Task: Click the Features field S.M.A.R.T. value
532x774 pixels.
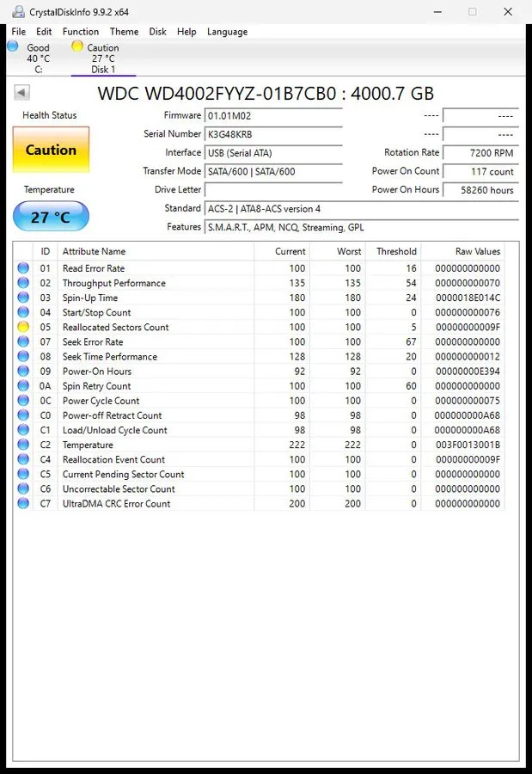Action: click(361, 228)
